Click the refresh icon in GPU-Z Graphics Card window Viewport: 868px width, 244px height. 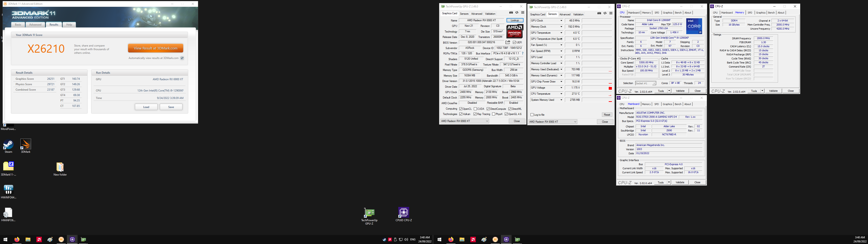pyautogui.click(x=517, y=13)
